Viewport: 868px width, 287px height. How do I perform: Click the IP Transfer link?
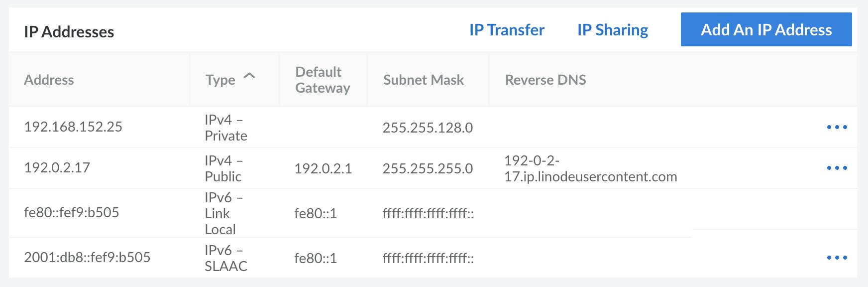pyautogui.click(x=506, y=30)
